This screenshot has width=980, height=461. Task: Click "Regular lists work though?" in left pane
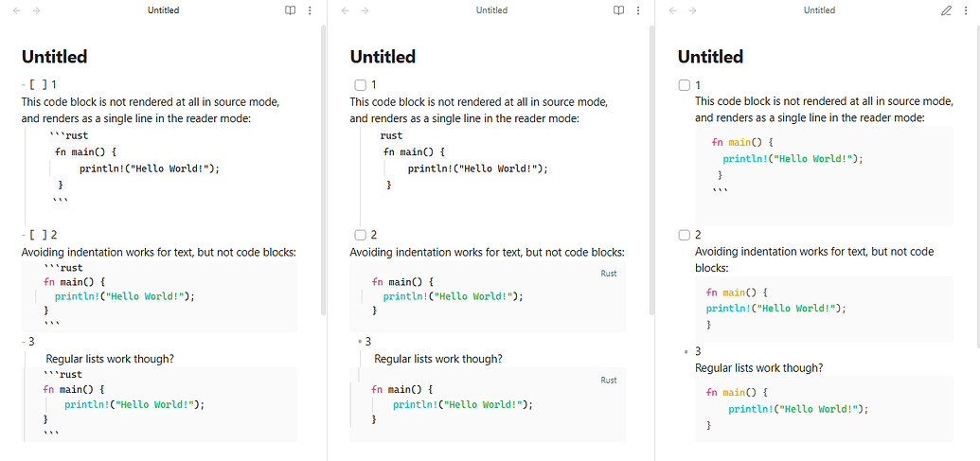[x=110, y=359]
